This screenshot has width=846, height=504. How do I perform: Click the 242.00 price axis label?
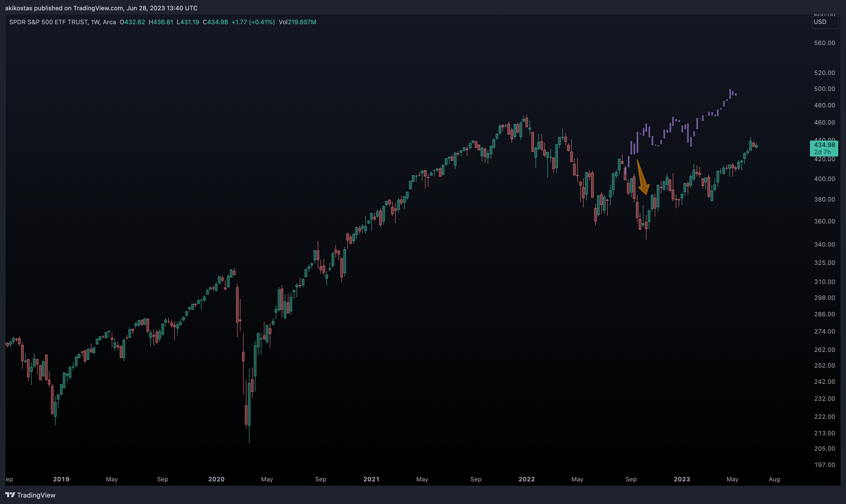824,382
